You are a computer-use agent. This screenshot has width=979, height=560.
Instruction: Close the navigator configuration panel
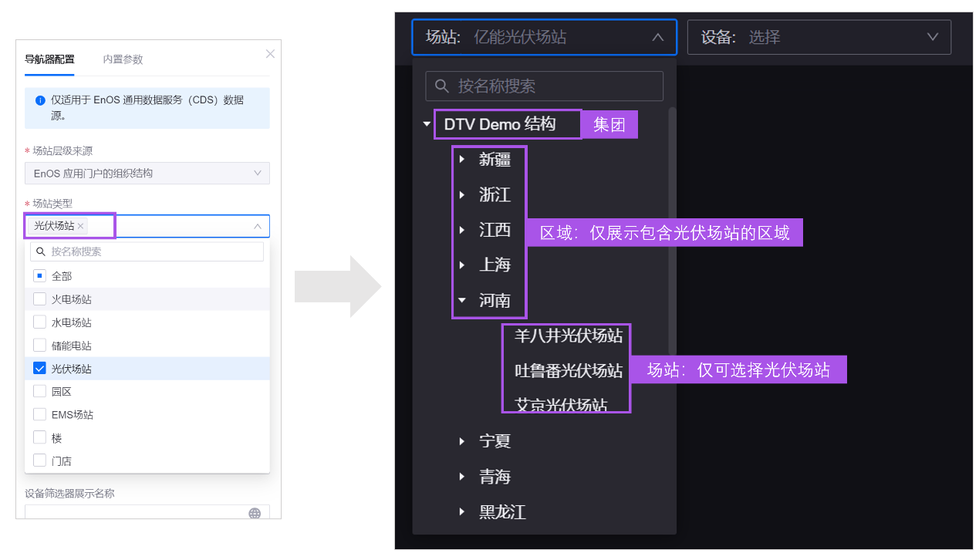270,54
